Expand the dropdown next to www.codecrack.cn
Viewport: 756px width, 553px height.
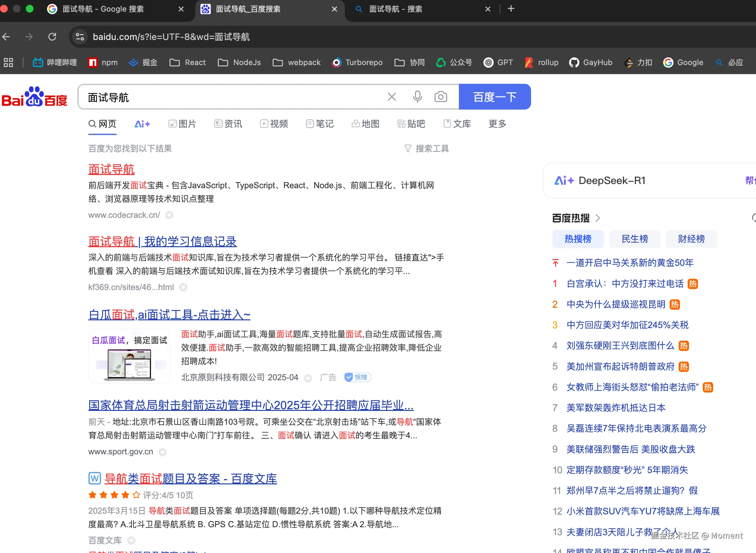tap(169, 215)
